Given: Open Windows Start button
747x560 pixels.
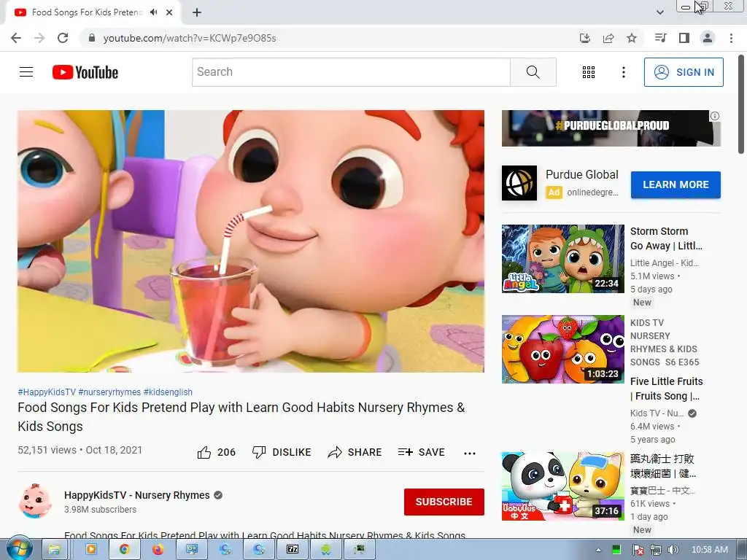Looking at the screenshot, I should click(x=19, y=550).
